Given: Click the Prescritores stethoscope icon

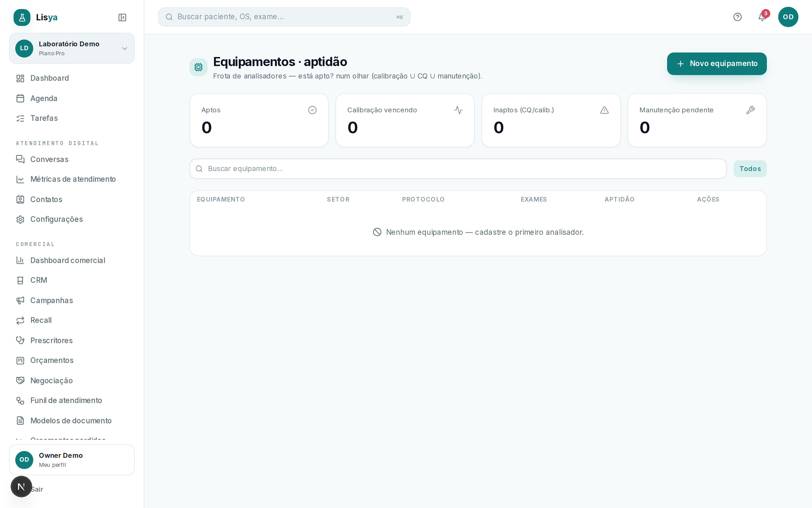Looking at the screenshot, I should tap(21, 340).
